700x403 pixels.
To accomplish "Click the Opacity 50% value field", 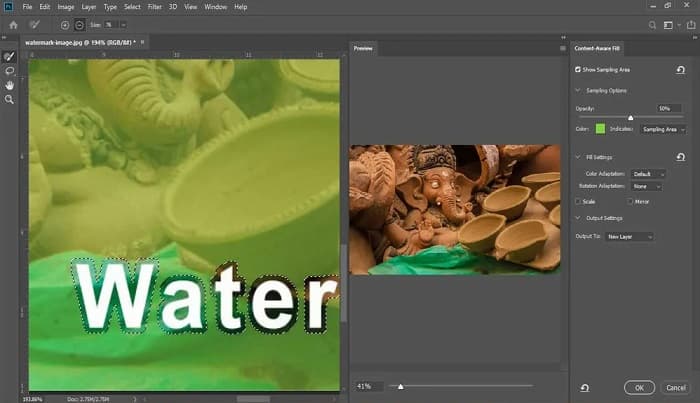I will tap(668, 108).
